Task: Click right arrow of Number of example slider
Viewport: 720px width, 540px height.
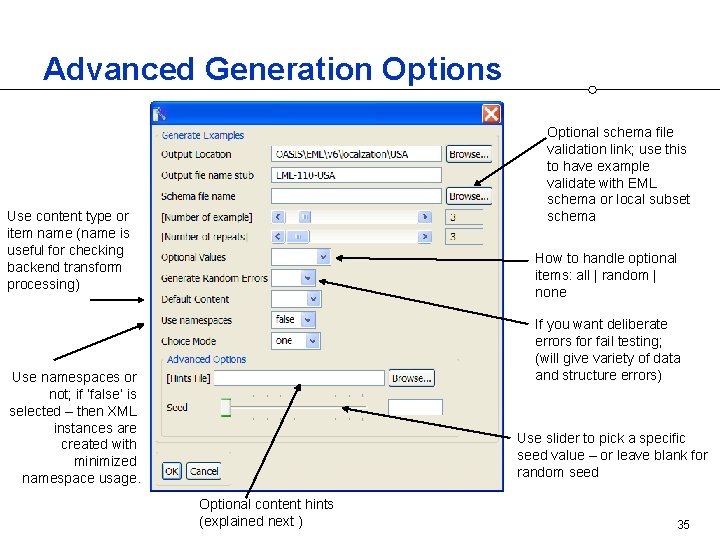Action: (425, 217)
